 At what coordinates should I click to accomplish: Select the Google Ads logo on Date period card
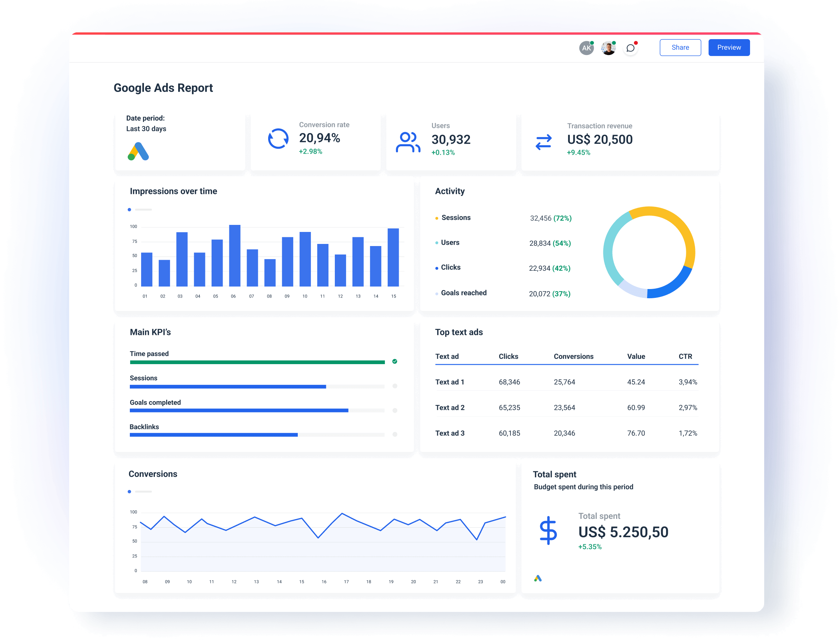coord(139,152)
